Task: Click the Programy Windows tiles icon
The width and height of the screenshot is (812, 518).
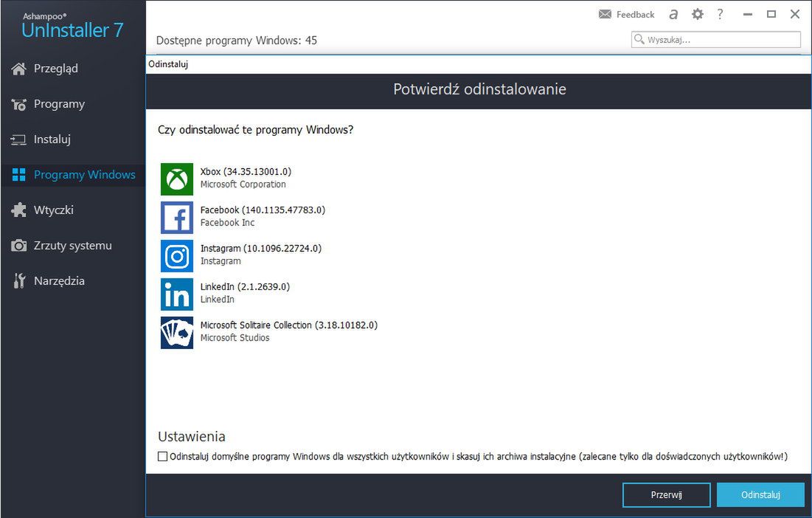Action: (x=18, y=175)
